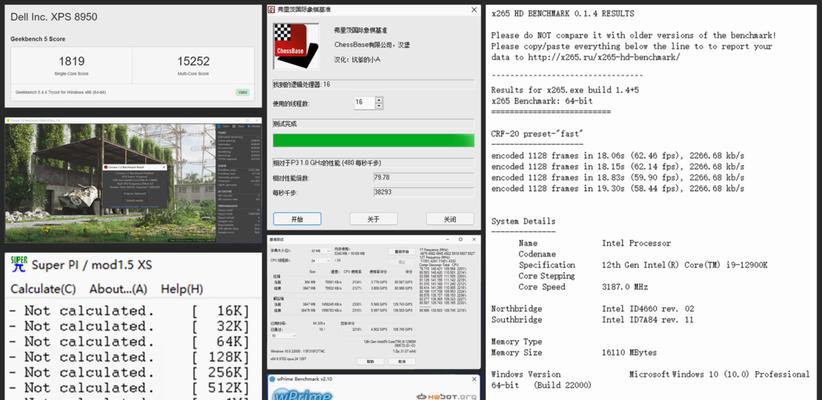Click the green progress bar in Fritz benchmark

374,140
